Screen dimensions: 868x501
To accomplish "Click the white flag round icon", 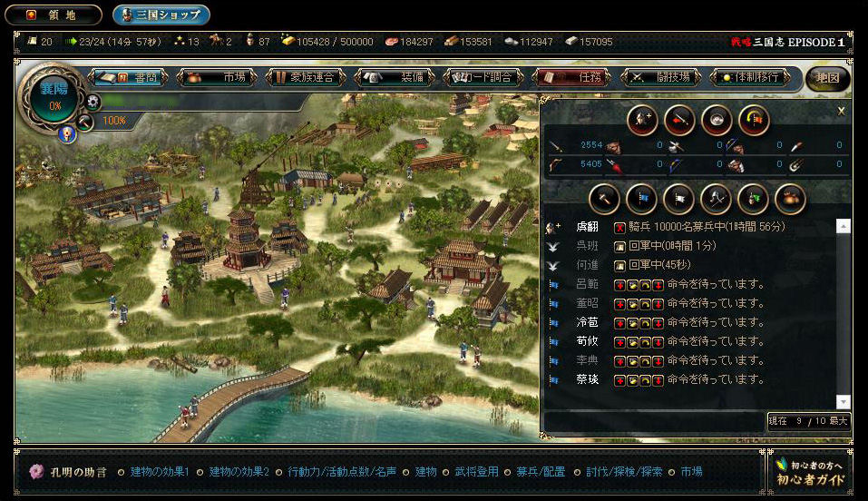I will point(678,197).
